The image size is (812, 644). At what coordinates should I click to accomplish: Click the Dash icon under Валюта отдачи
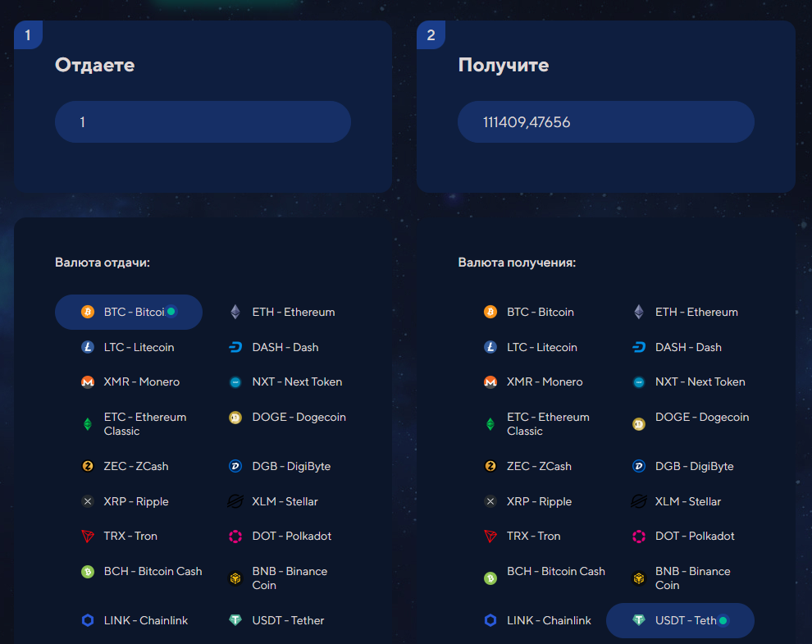click(235, 347)
